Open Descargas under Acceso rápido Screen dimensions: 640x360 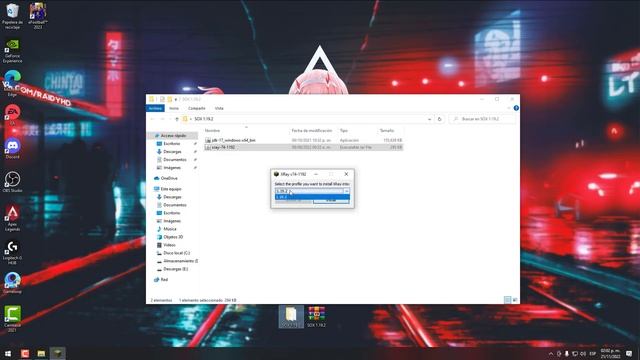click(x=172, y=151)
